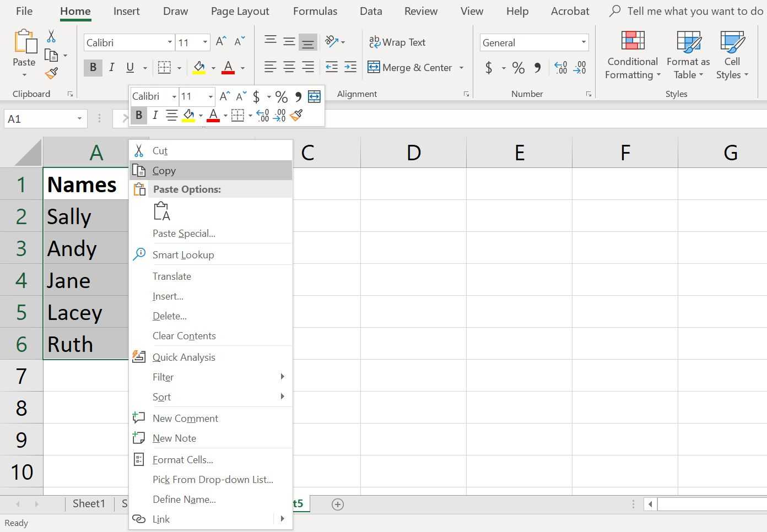Toggle Italic in the ribbon Font group

click(x=112, y=67)
